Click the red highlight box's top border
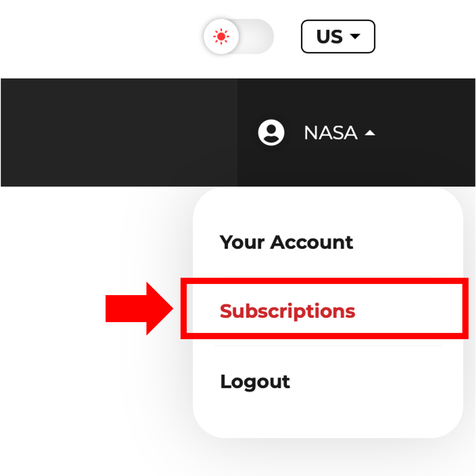This screenshot has height=476, width=476. 324,281
